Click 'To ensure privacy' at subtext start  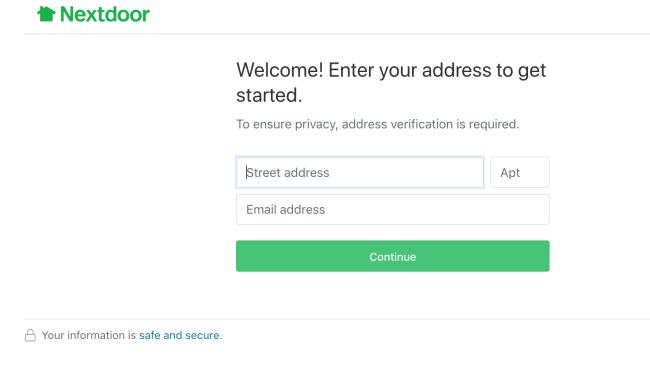[x=286, y=124]
